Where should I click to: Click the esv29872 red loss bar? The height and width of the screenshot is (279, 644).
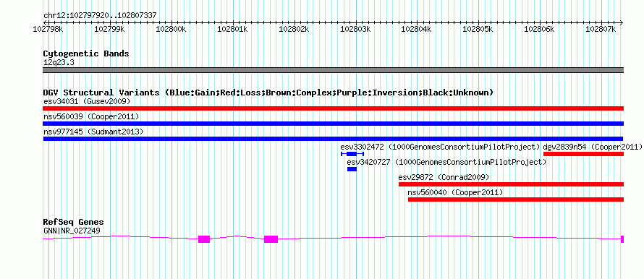pos(512,184)
